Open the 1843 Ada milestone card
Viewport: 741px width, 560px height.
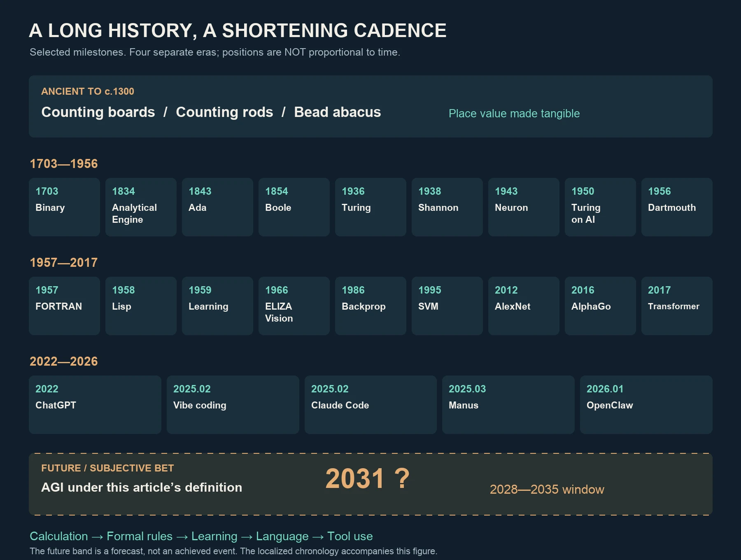point(217,207)
